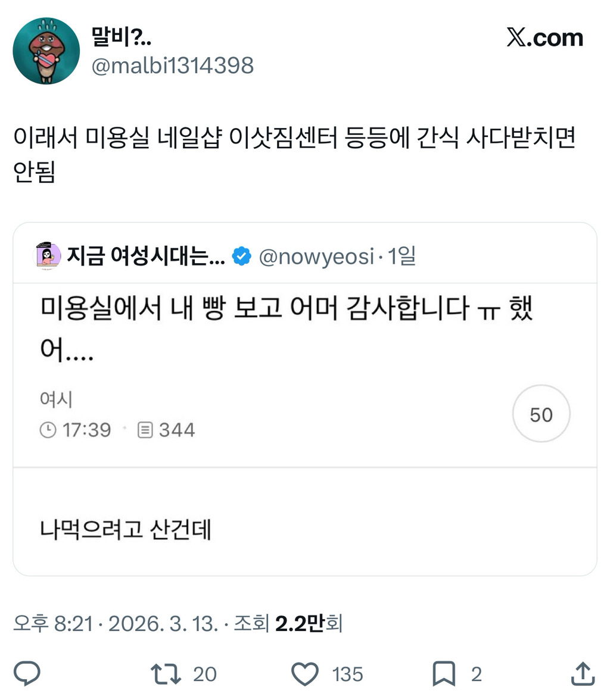Click the 50 comments circle

point(541,414)
